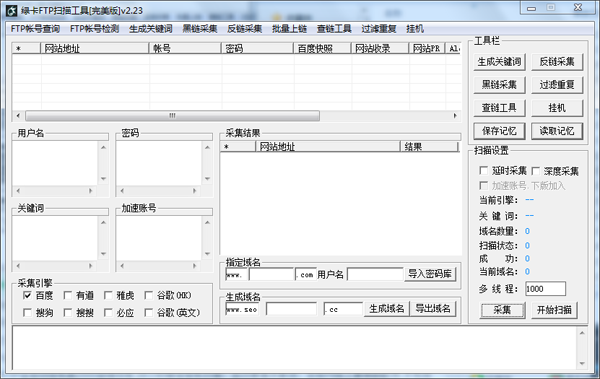
Task: Open the FTP帐号检测 menu
Action: click(x=95, y=29)
